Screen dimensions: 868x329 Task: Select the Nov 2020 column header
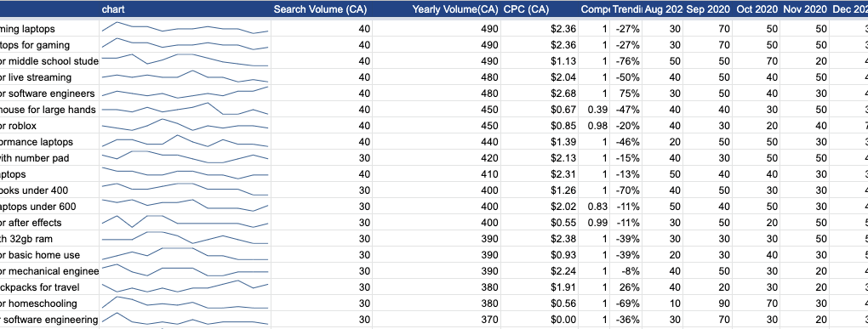pyautogui.click(x=804, y=9)
